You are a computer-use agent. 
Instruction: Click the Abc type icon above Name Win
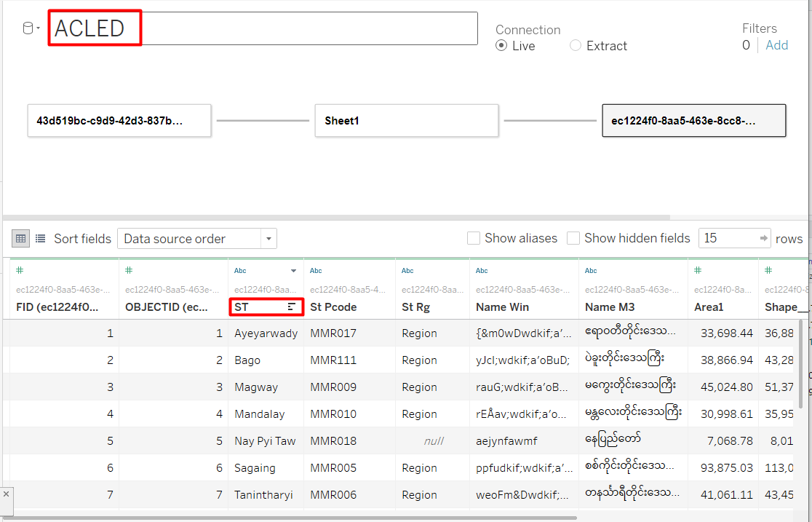(x=482, y=271)
